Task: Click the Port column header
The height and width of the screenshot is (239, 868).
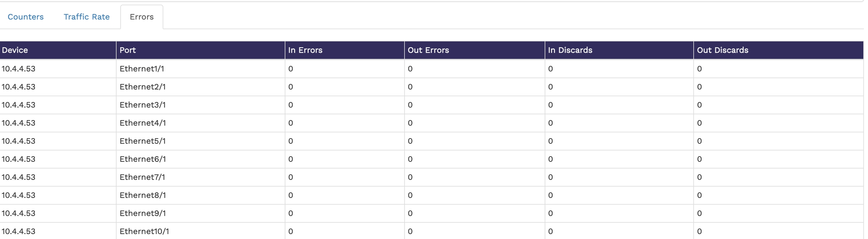Action: (x=128, y=50)
